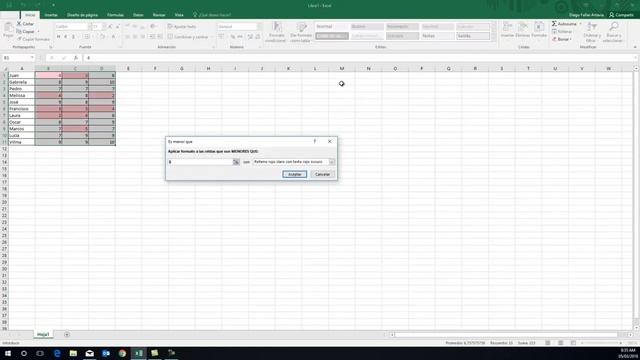Open the Inicio tab

(30, 15)
